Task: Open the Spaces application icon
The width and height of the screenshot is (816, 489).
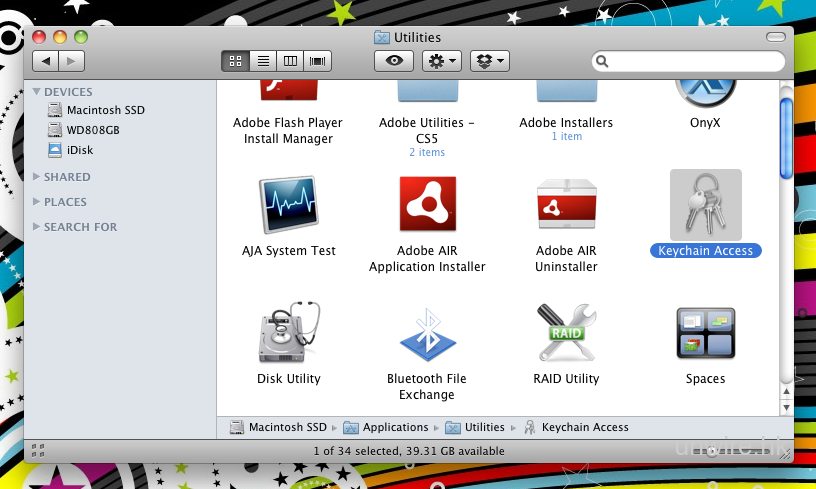Action: (x=705, y=334)
